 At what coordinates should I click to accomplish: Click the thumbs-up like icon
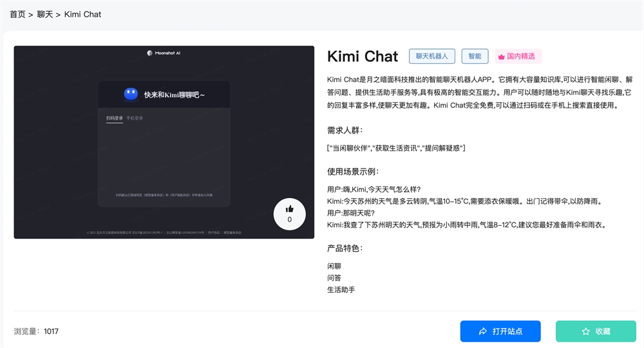tap(290, 209)
